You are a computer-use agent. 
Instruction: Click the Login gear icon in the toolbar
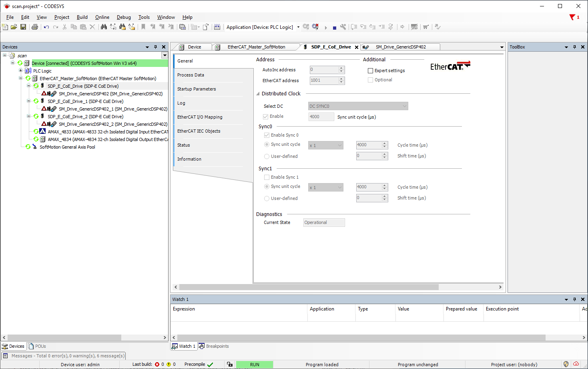[x=306, y=27]
